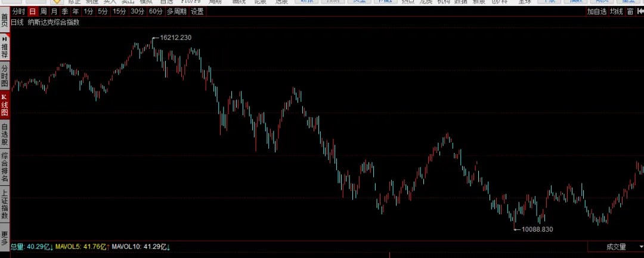The height and width of the screenshot is (258, 644).
Task: Select the 月 monthly period tab
Action: (54, 11)
